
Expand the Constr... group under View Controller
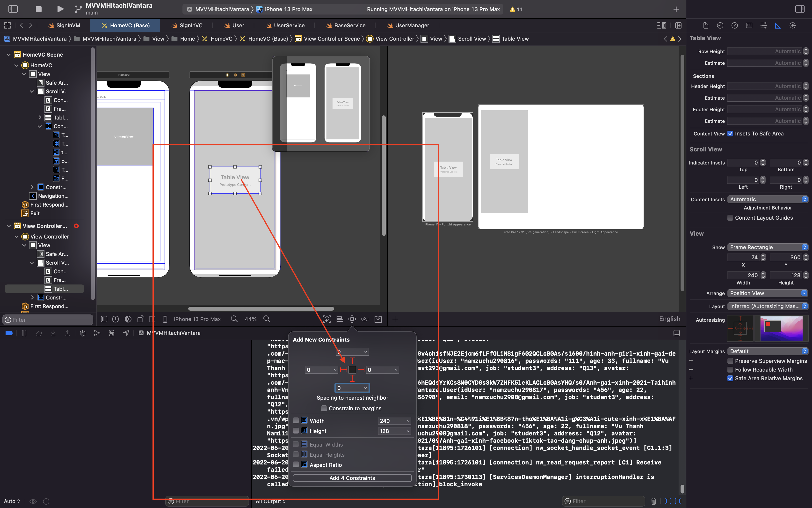tap(32, 297)
